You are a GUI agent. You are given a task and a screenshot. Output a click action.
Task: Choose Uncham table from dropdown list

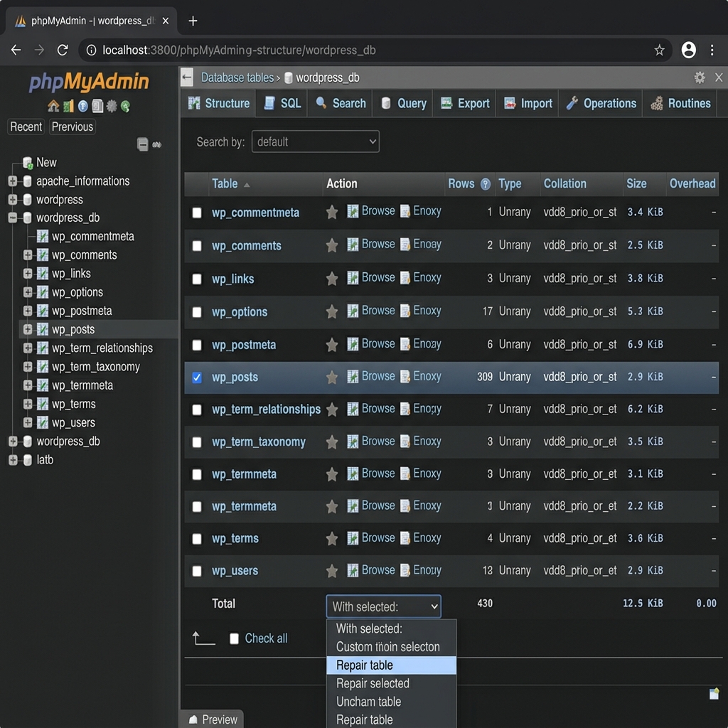pyautogui.click(x=392, y=702)
